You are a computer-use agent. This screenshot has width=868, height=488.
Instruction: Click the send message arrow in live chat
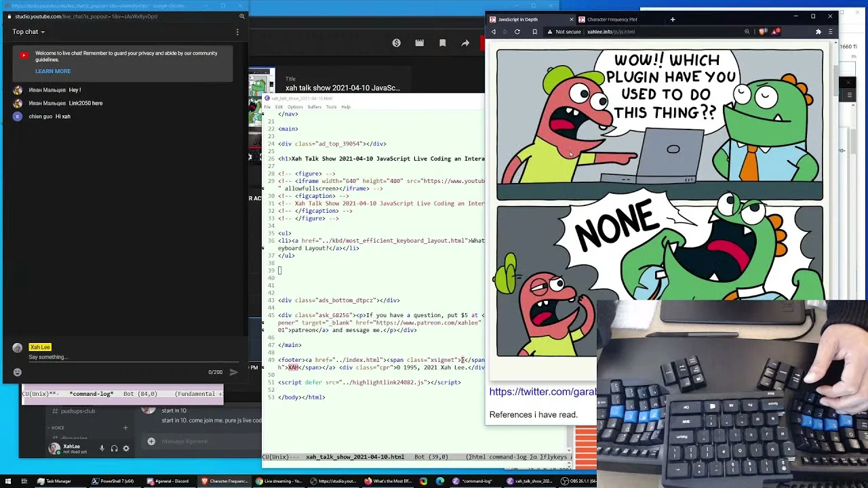(233, 371)
